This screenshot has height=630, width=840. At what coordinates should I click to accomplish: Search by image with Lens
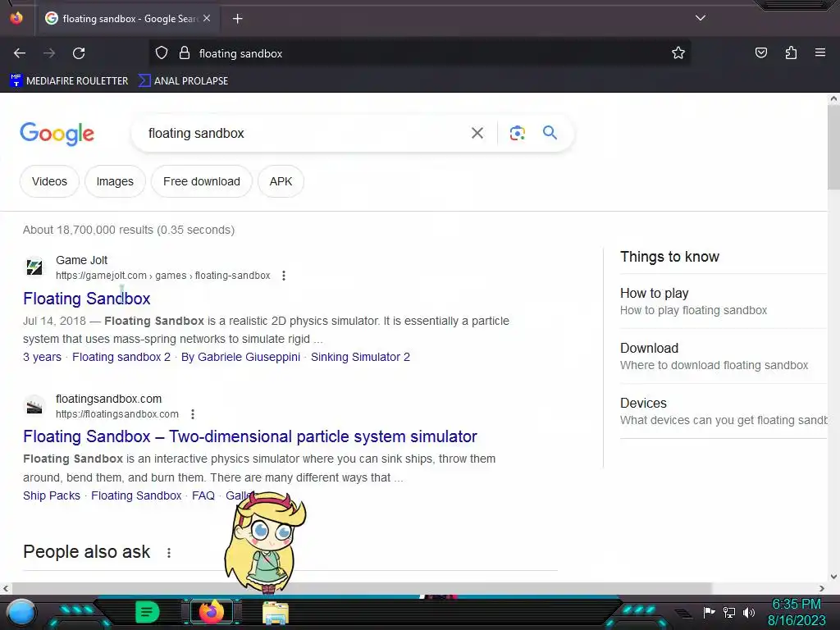(517, 133)
